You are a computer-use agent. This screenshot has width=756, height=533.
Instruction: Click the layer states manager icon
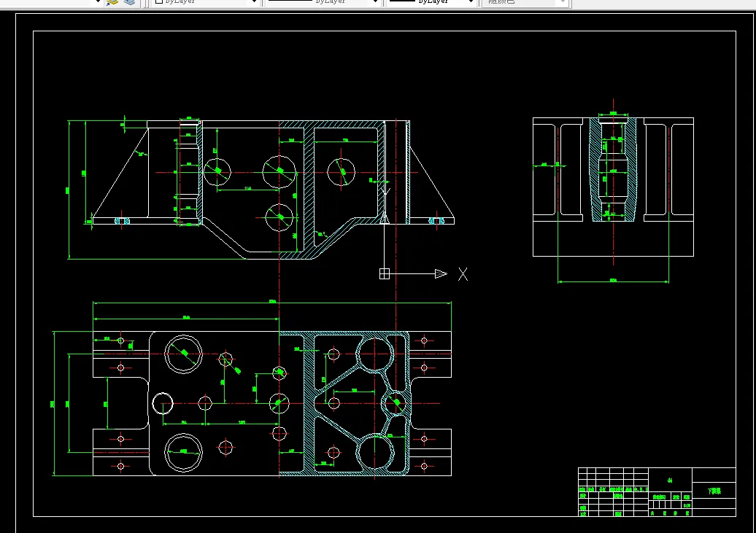(x=128, y=2)
